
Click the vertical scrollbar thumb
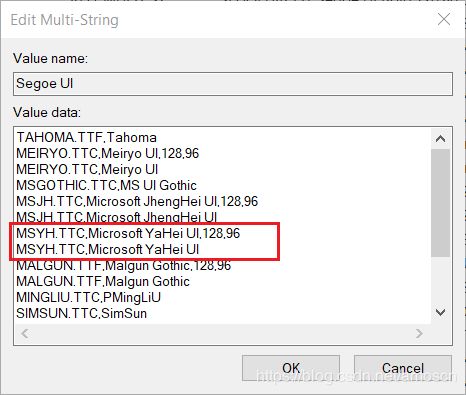click(x=441, y=203)
